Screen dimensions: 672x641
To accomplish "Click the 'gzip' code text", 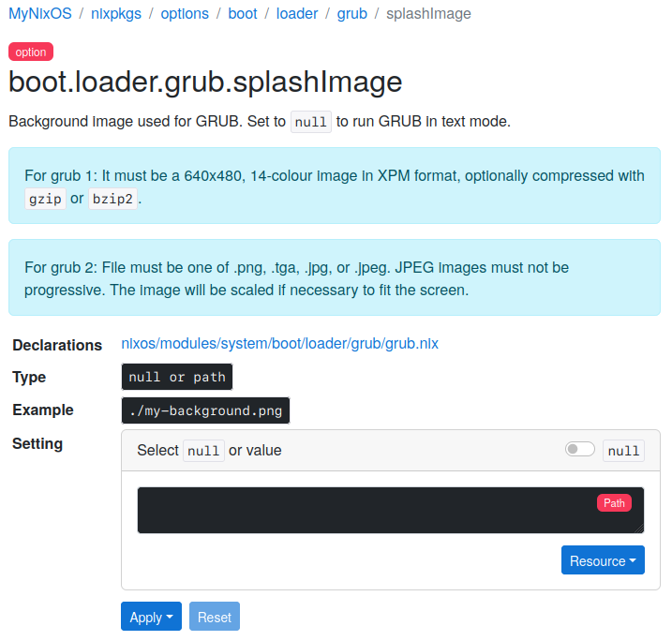I will point(45,199).
